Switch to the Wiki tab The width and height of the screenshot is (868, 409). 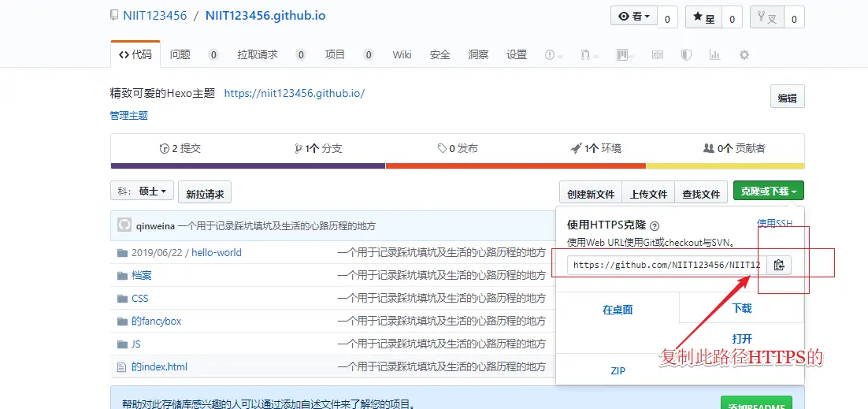tap(402, 54)
